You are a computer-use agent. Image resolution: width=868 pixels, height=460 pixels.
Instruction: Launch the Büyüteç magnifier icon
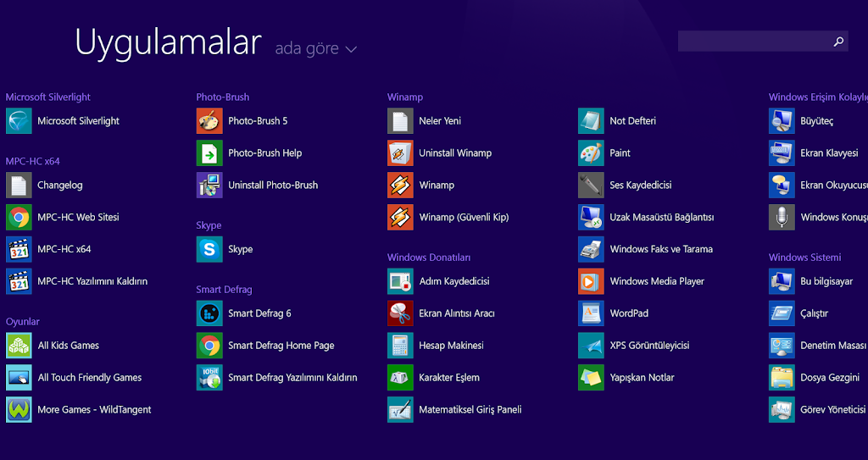[x=782, y=120]
